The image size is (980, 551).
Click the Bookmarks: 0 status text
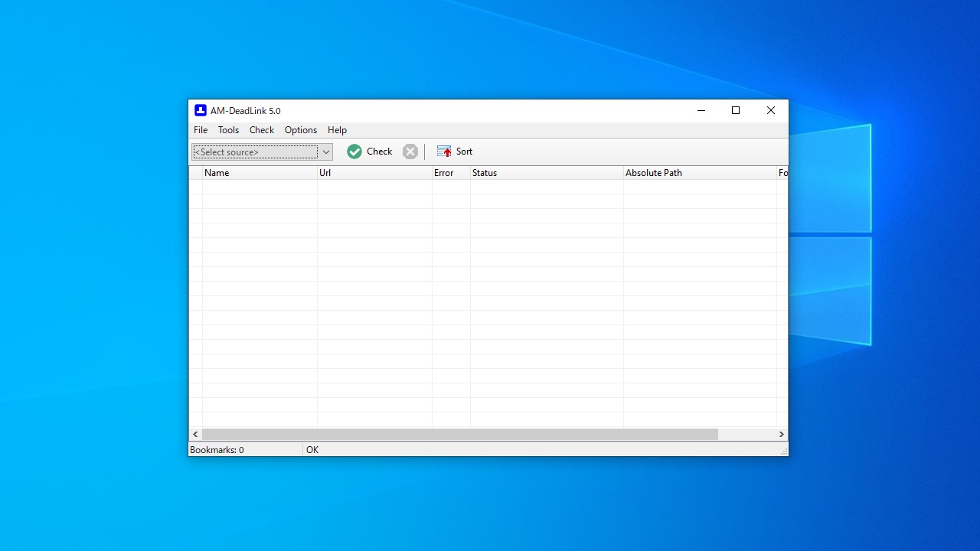click(217, 450)
